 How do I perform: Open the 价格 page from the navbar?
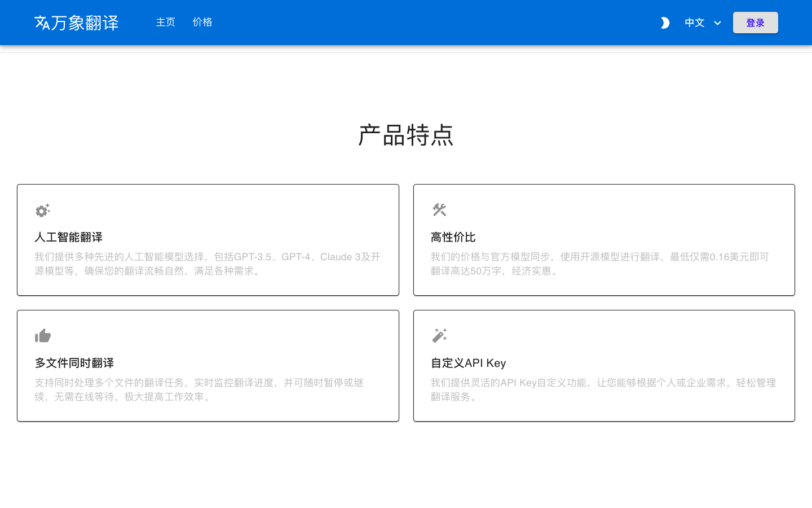click(202, 22)
